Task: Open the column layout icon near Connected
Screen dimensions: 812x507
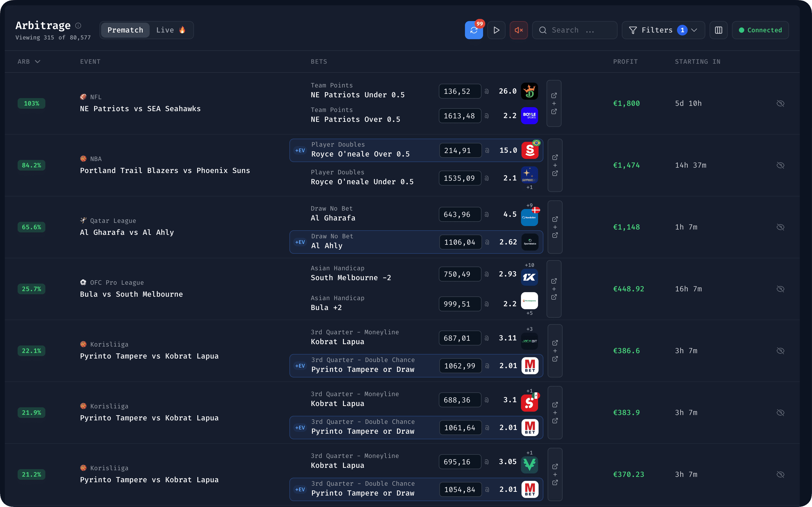Action: click(719, 30)
